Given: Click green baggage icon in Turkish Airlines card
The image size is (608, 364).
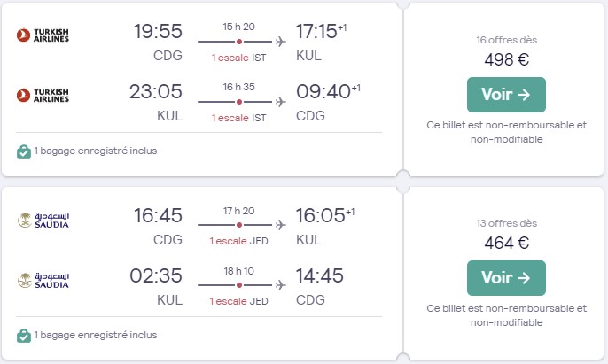Looking at the screenshot, I should tap(24, 151).
